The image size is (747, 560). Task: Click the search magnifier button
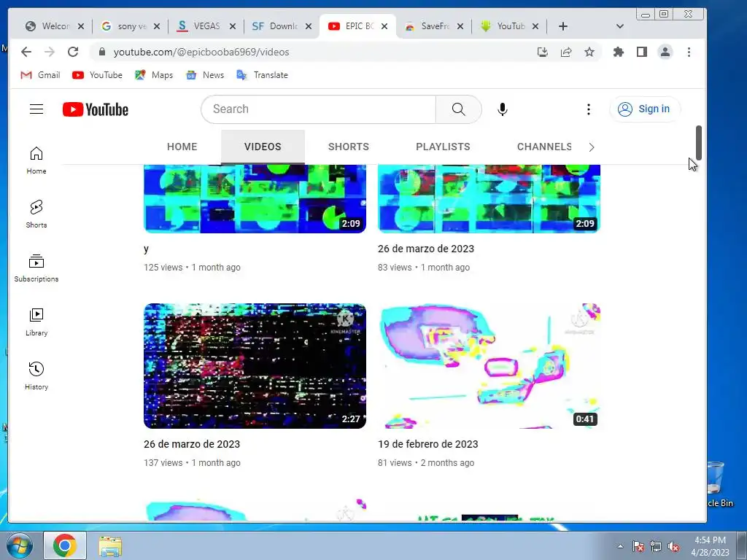point(458,109)
